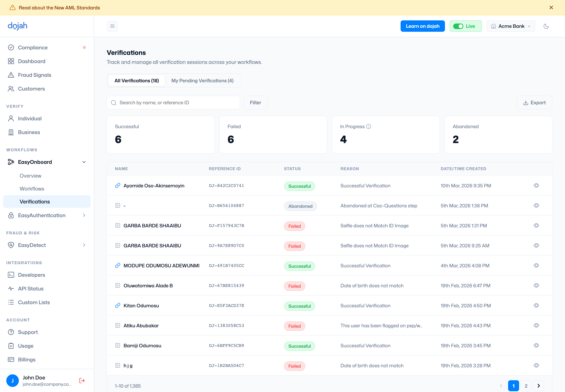Collapse the EasyOnboard chevron

point(84,162)
